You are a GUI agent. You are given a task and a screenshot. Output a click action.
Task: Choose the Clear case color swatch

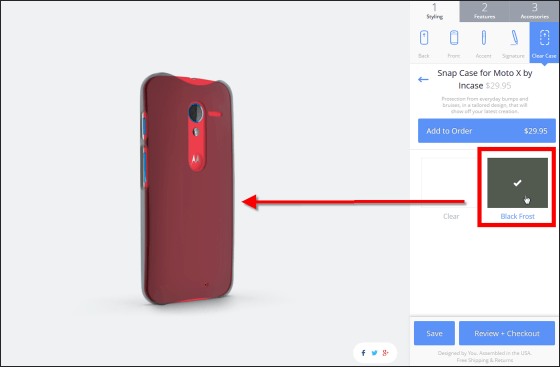tap(451, 182)
